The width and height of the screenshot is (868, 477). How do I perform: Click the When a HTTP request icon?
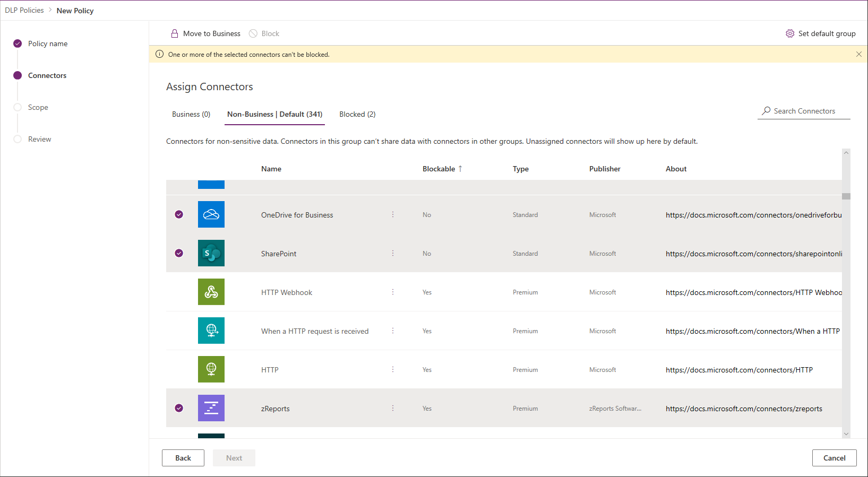(211, 331)
